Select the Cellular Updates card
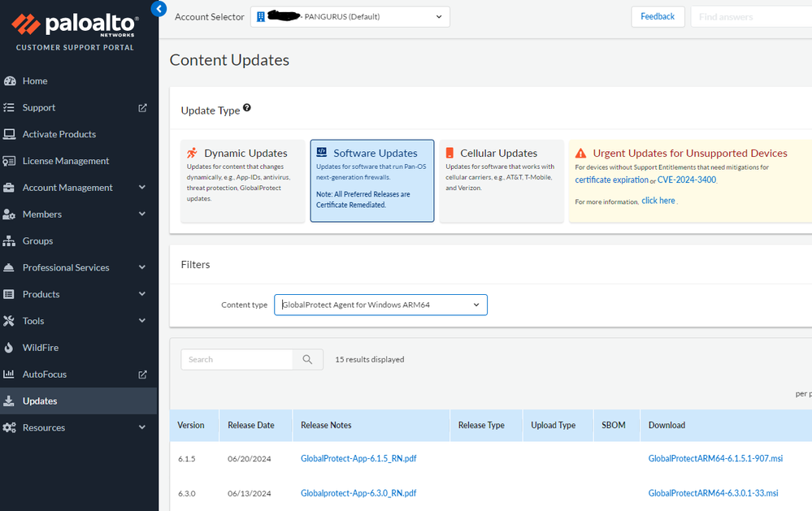This screenshot has height=511, width=812. pyautogui.click(x=502, y=180)
